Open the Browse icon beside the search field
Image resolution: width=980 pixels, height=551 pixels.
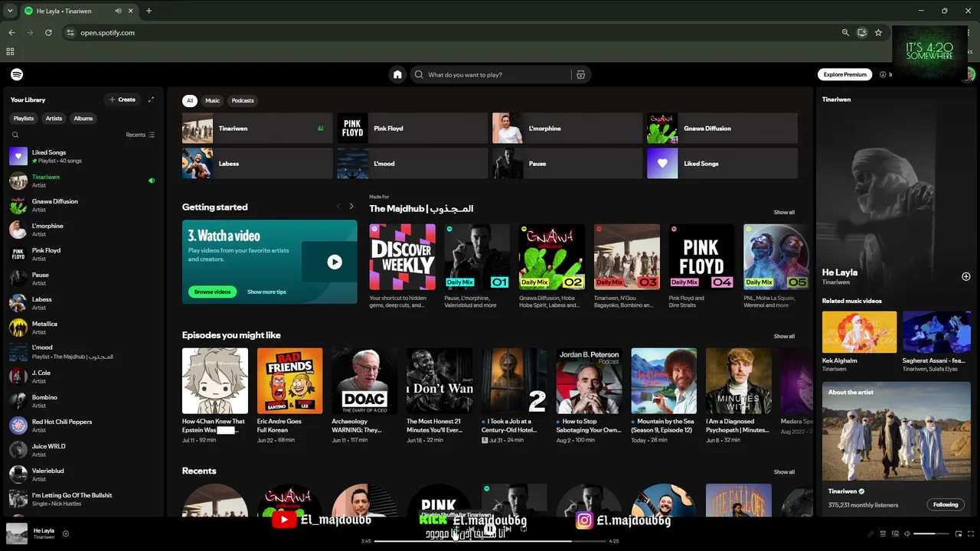tap(580, 75)
